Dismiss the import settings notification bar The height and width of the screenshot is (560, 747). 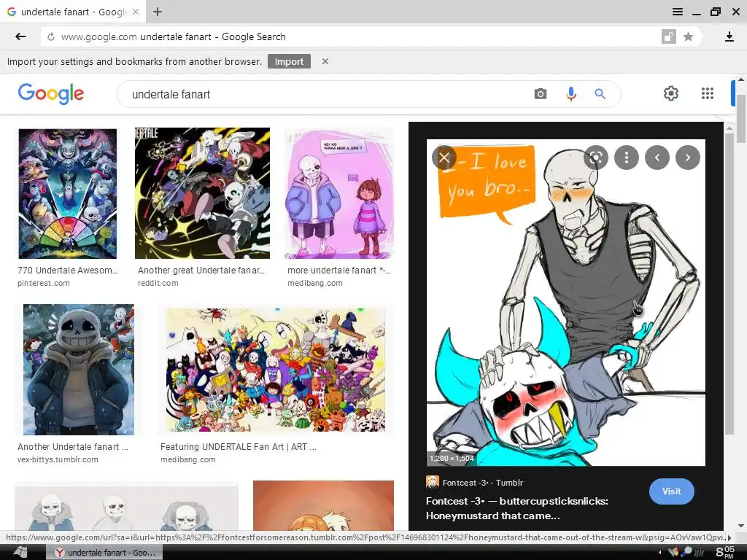coord(325,61)
